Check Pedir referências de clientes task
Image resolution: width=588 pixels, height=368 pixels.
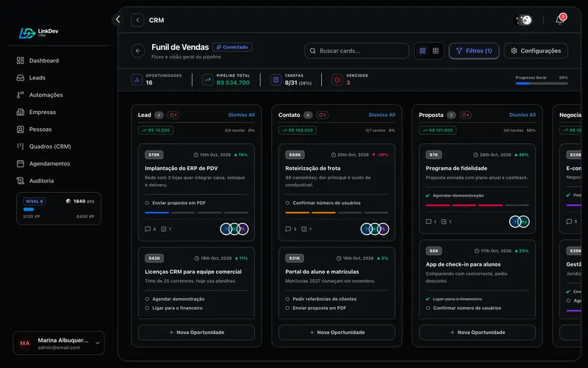point(287,299)
